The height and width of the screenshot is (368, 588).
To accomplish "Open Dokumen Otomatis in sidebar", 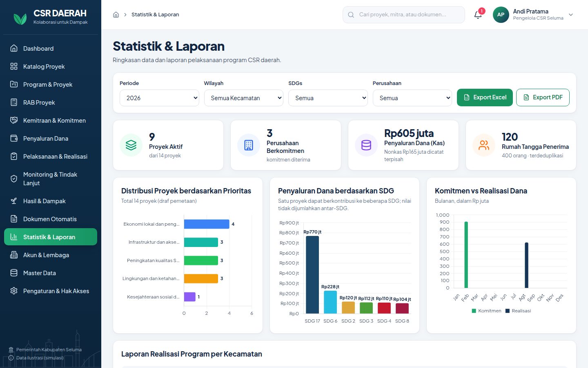I will (x=51, y=219).
